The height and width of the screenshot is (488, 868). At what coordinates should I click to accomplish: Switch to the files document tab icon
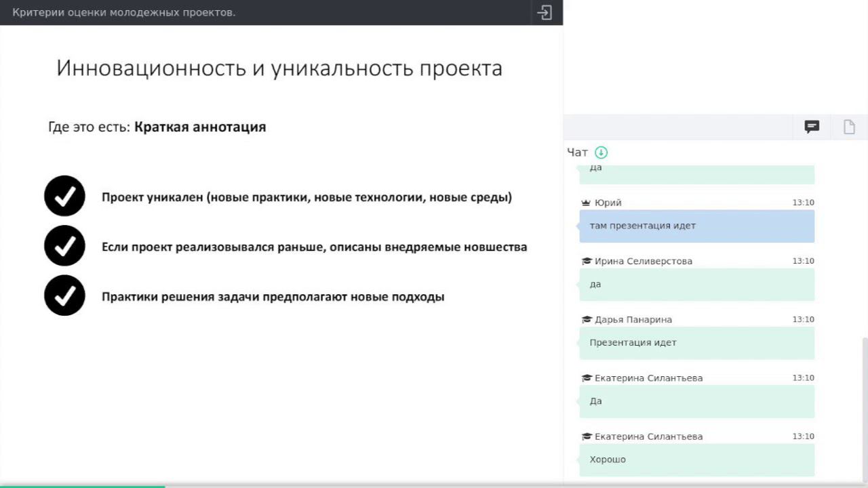click(x=849, y=127)
